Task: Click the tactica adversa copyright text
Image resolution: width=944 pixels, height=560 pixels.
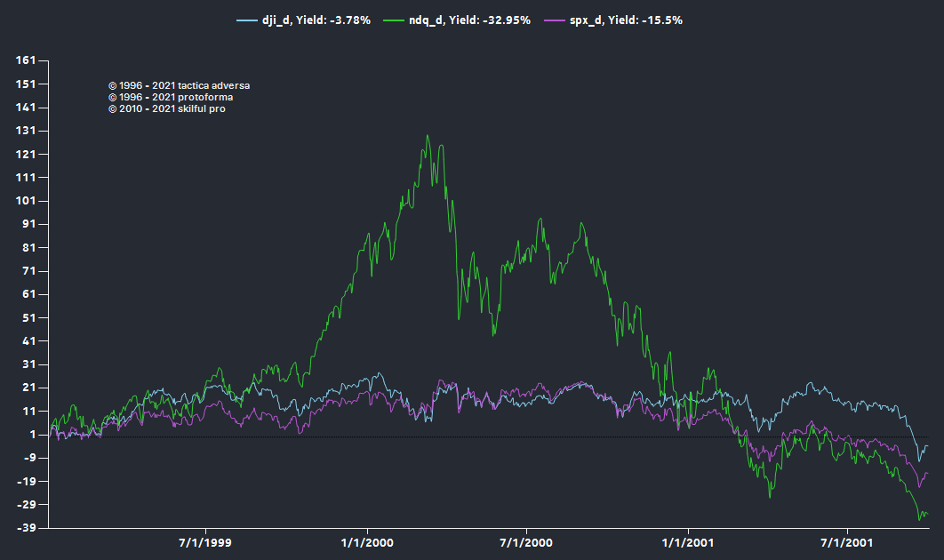Action: click(179, 85)
